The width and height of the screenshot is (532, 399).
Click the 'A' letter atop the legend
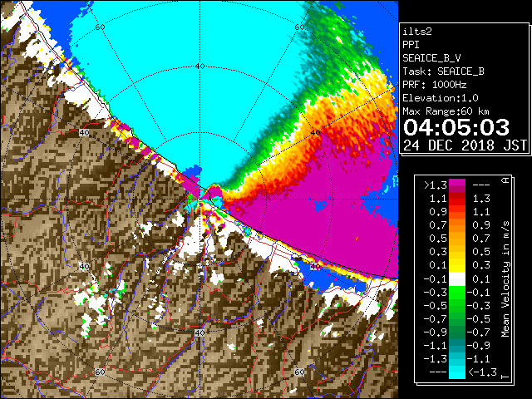505,180
